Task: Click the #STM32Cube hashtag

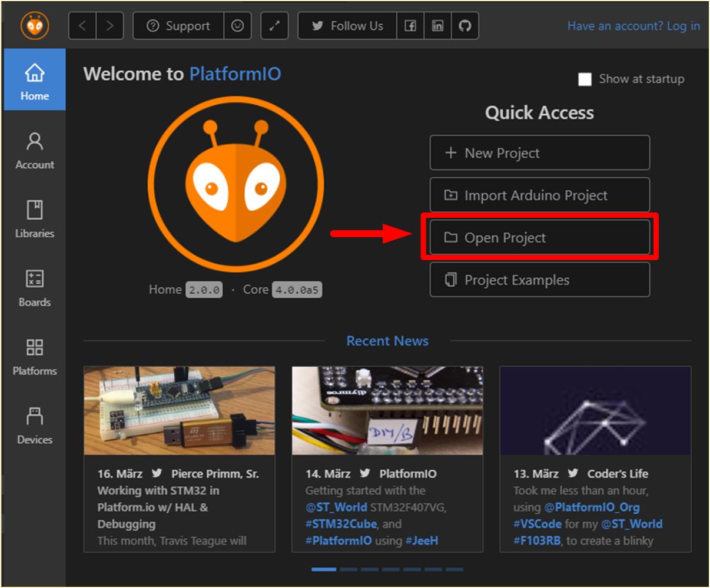Action: point(341,524)
